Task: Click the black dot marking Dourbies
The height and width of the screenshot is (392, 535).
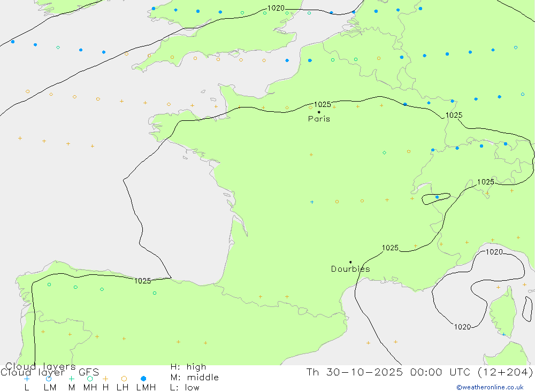Action: coord(350,262)
